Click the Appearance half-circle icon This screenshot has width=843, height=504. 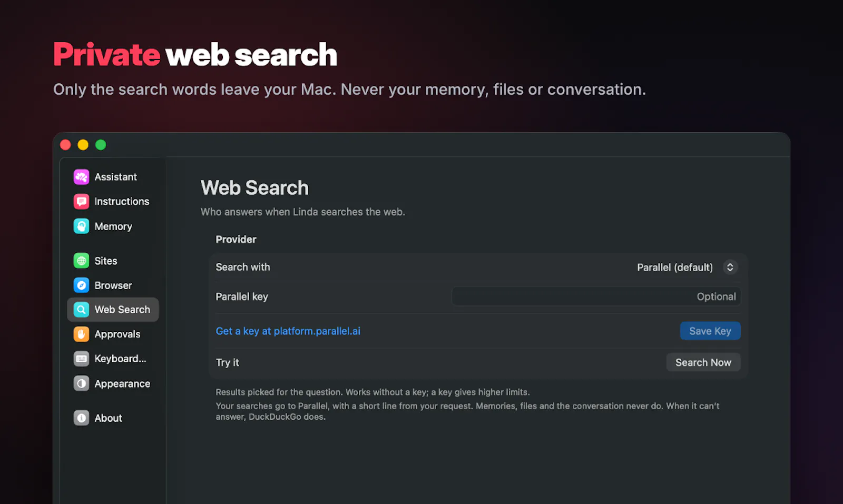(x=81, y=383)
